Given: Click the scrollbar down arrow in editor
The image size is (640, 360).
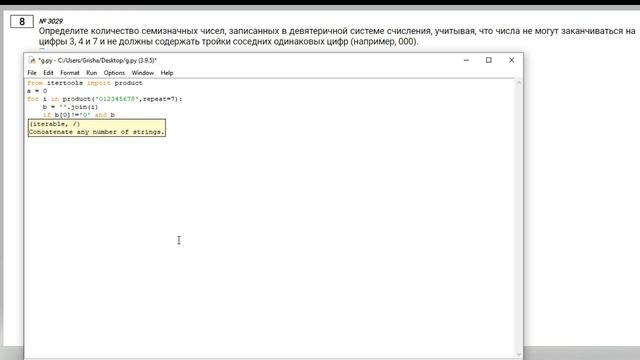Looking at the screenshot, I should (x=519, y=355).
